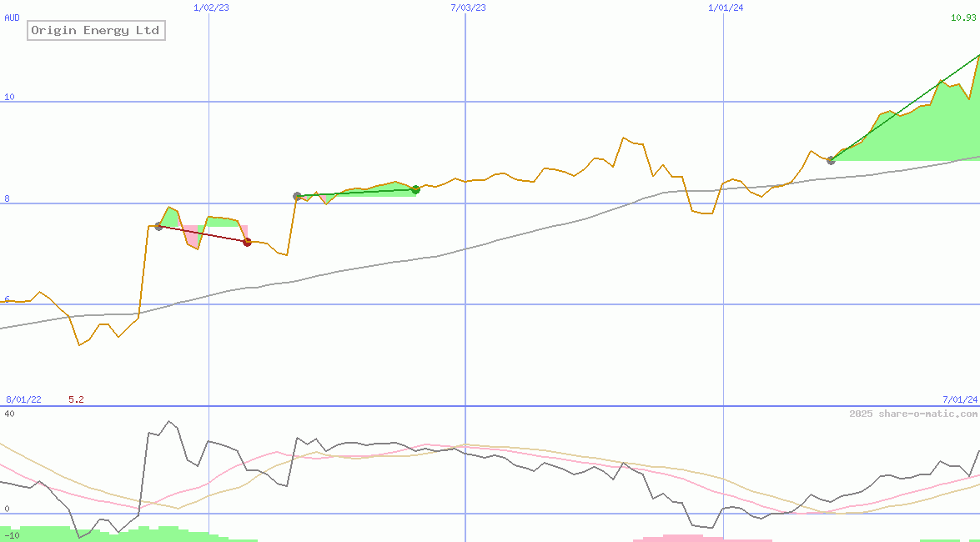Click the price axis label 10
Screen dimensions: 980x542
(9, 97)
